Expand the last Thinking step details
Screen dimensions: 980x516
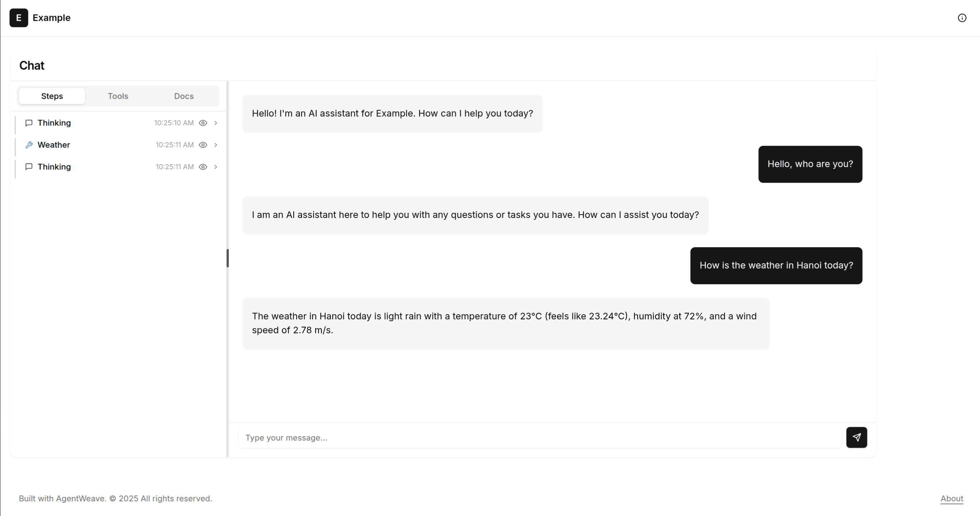tap(216, 167)
